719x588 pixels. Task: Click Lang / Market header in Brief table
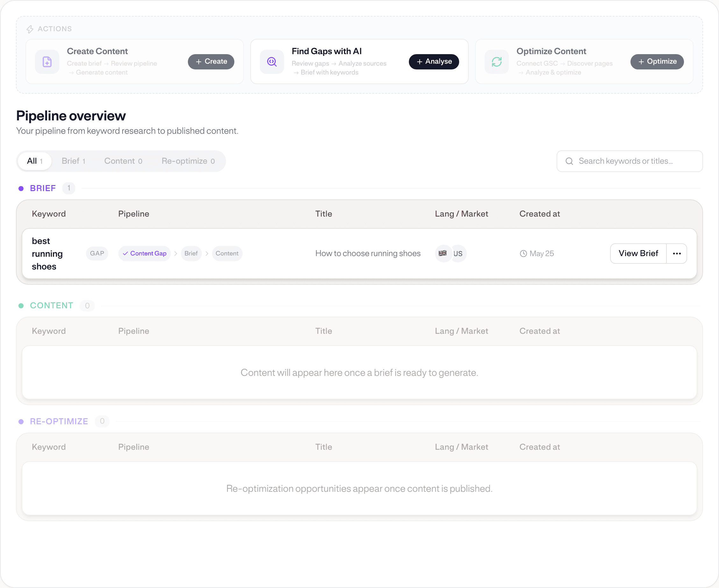tap(461, 214)
